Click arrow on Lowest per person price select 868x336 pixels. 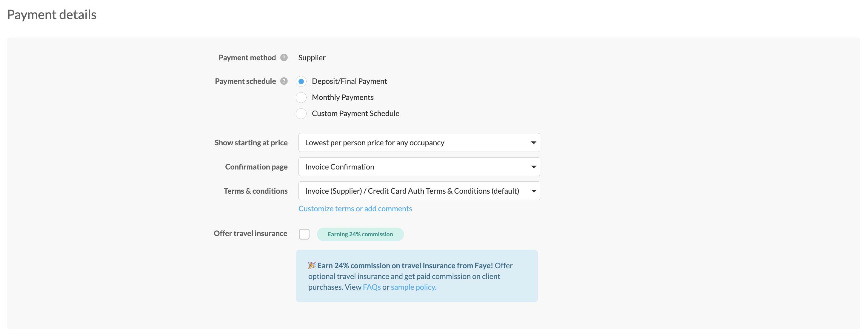(x=533, y=143)
